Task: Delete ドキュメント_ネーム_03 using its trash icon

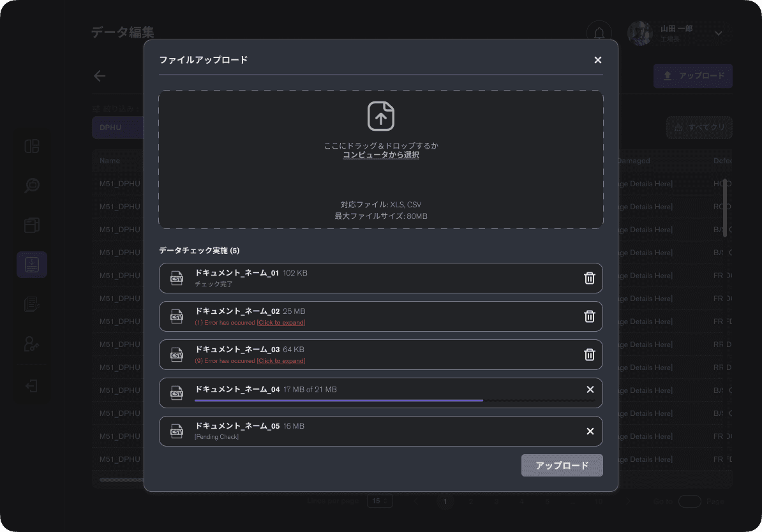Action: (x=589, y=355)
